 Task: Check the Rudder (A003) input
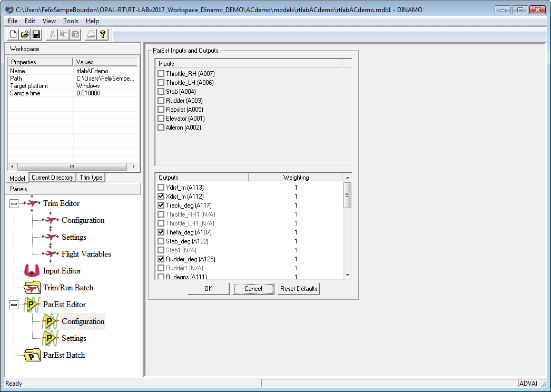(x=161, y=101)
